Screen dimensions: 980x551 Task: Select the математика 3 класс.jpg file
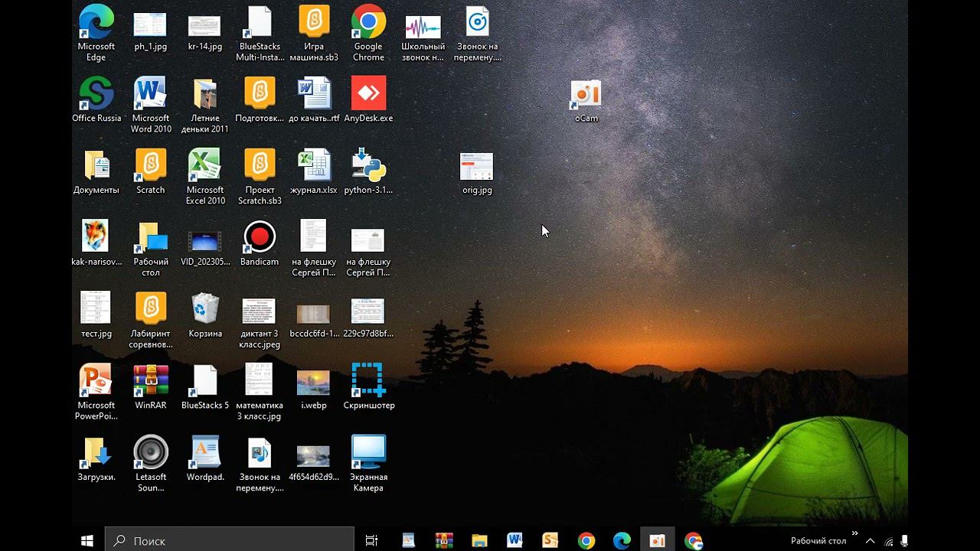(x=260, y=393)
